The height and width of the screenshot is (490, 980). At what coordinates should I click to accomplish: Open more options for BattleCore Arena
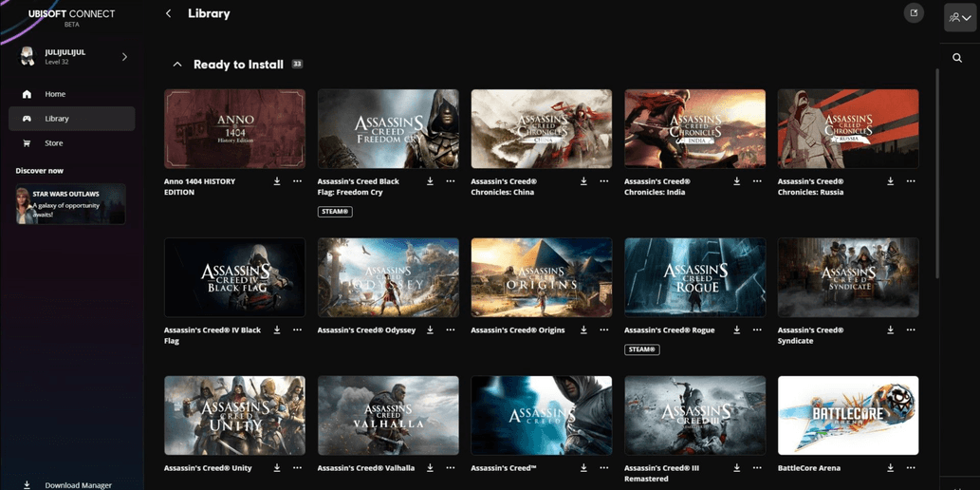pyautogui.click(x=911, y=467)
